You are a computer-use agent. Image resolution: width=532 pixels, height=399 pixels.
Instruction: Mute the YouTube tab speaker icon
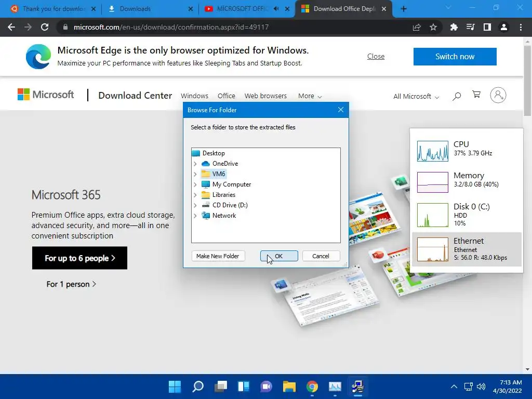point(276,9)
